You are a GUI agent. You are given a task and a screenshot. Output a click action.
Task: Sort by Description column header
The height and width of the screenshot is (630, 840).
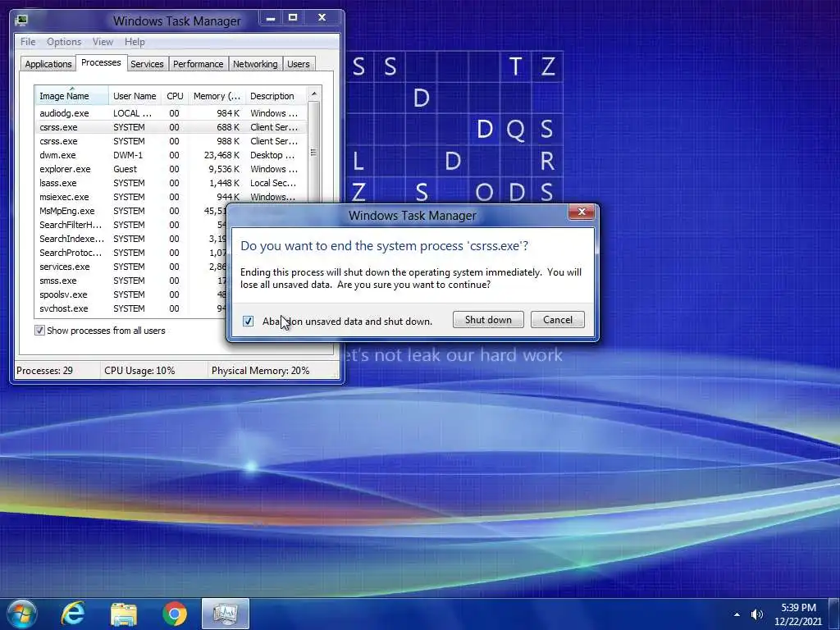[x=276, y=96]
